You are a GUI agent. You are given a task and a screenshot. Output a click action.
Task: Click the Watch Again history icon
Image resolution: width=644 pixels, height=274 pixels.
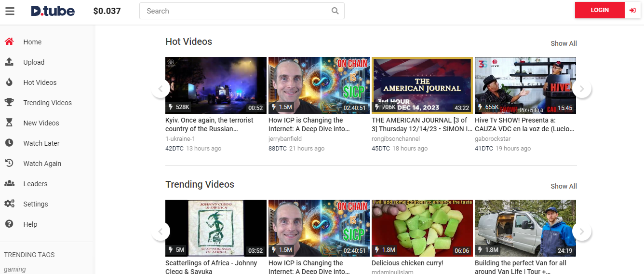coord(9,163)
